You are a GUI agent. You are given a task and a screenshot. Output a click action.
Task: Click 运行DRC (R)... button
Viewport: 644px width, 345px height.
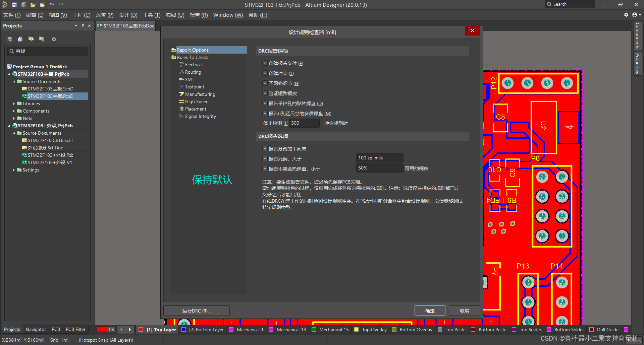197,311
